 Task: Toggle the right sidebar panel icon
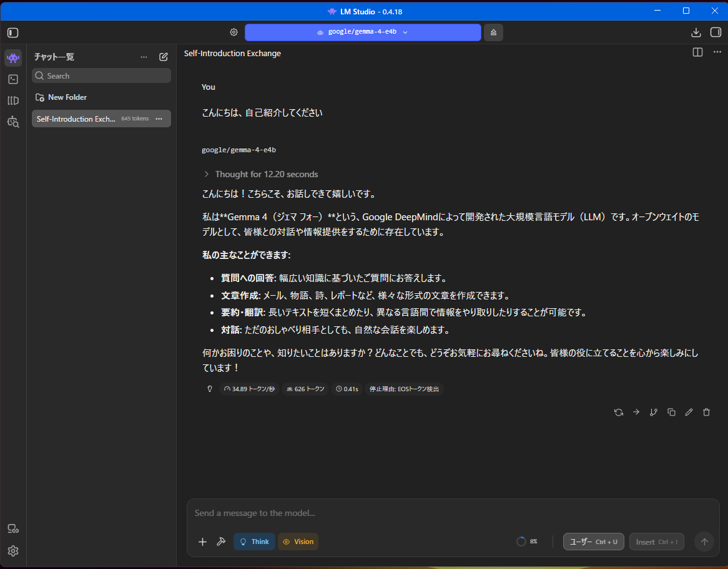[716, 32]
